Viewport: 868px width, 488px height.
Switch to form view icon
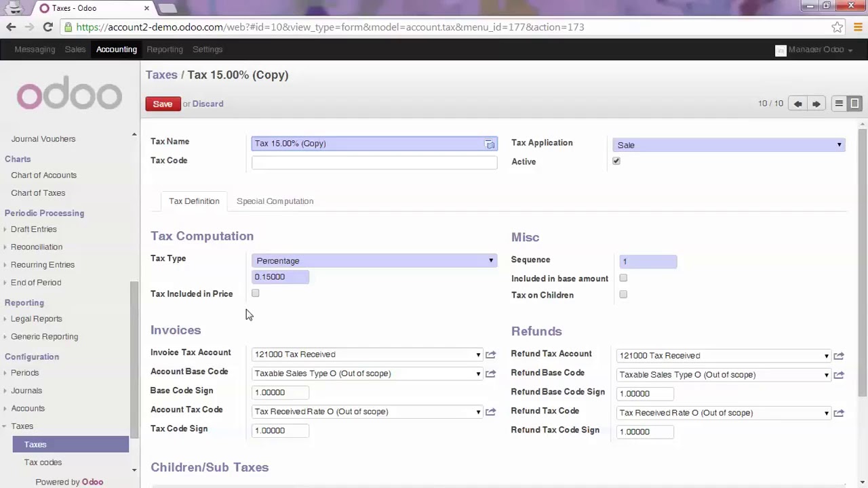pyautogui.click(x=854, y=104)
